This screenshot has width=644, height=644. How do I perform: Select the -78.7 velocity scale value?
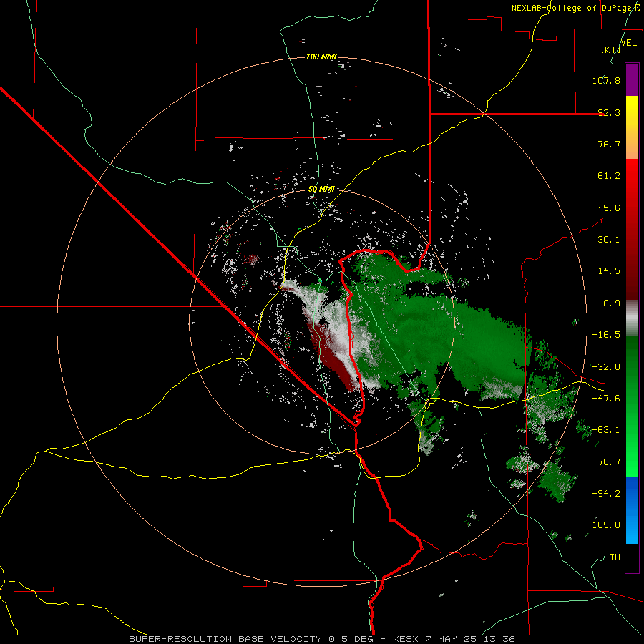pyautogui.click(x=606, y=462)
